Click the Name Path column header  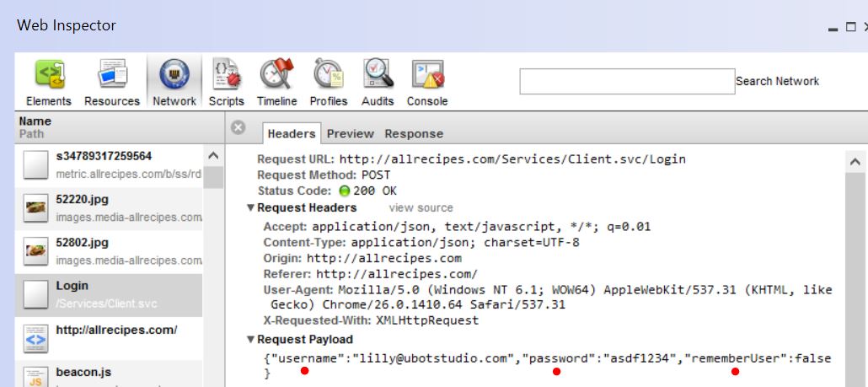tap(119, 127)
